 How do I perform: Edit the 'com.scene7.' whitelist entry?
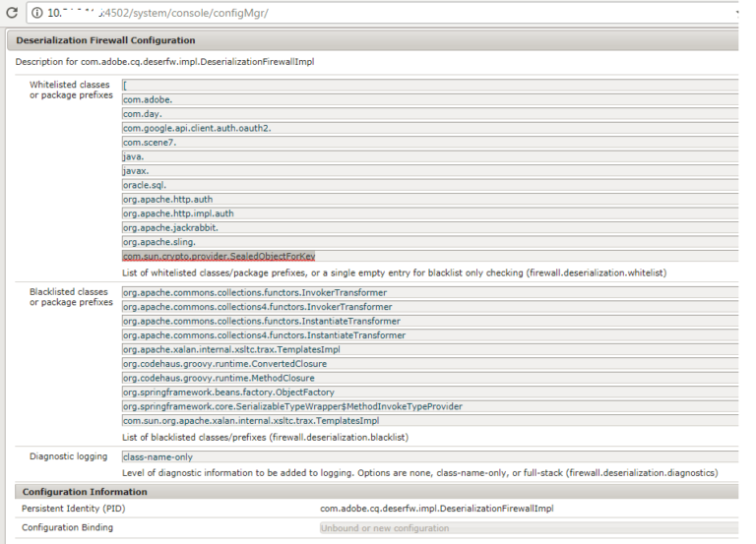430,142
